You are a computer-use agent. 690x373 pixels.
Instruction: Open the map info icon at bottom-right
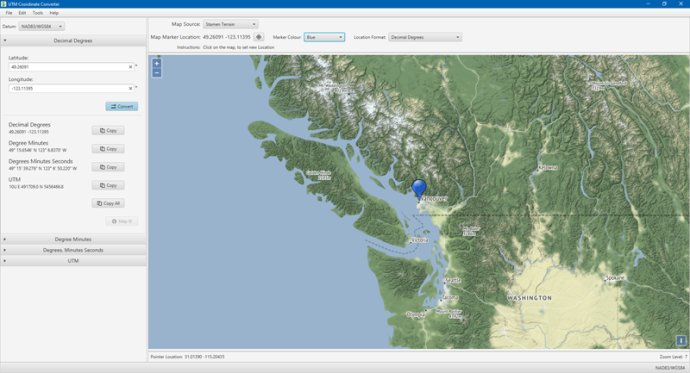tap(680, 340)
